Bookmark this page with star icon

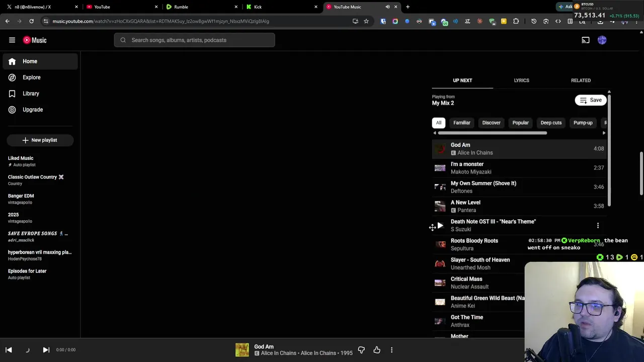click(366, 21)
